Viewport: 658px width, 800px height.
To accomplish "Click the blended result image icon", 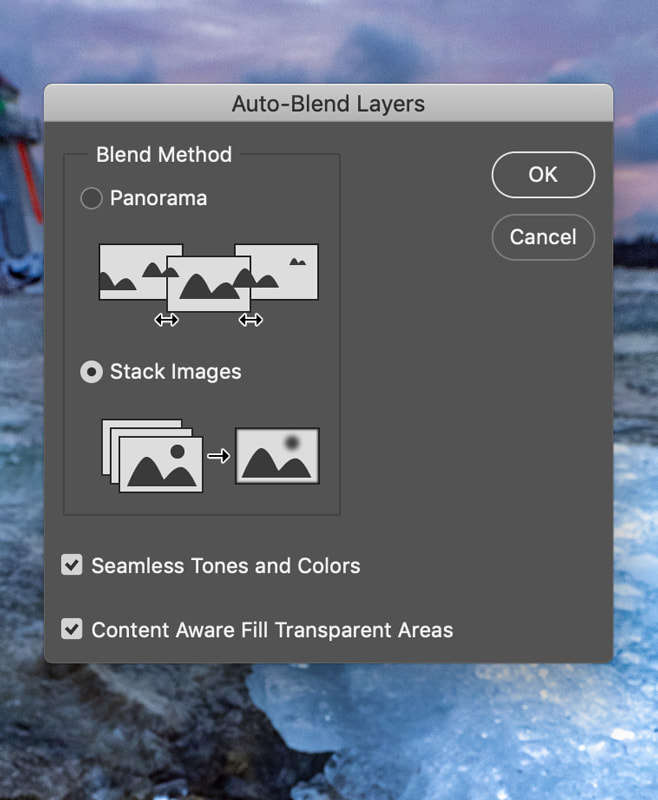I will (277, 455).
